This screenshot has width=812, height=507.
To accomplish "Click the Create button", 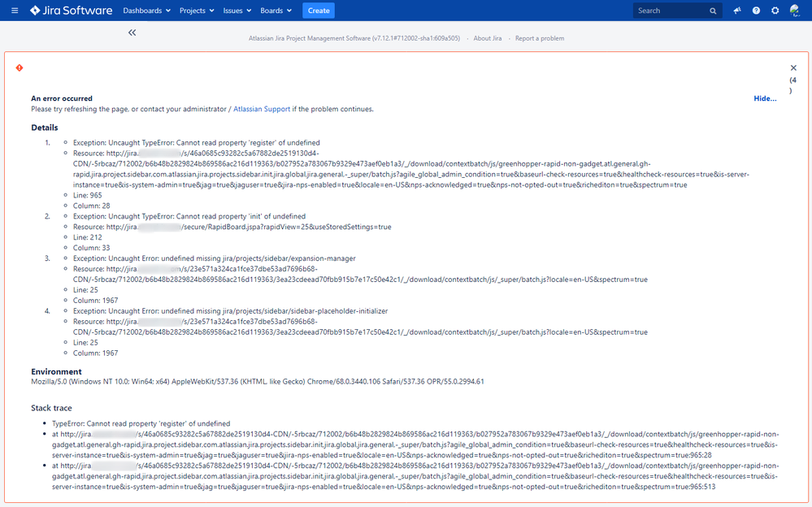I will pos(319,11).
